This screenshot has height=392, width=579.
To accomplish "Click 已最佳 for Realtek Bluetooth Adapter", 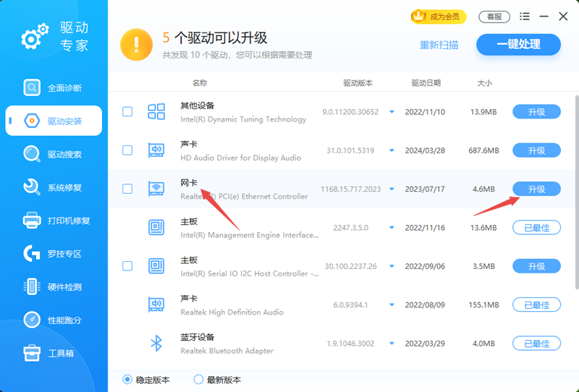I will click(536, 344).
